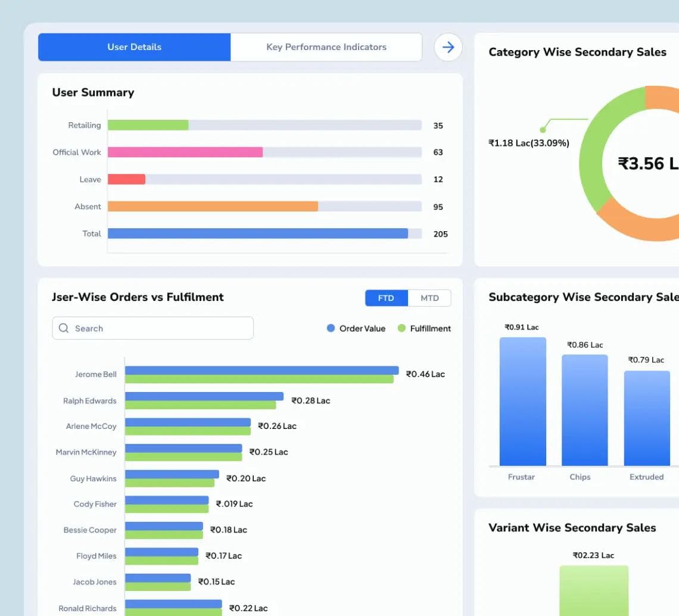Click Variant Wise Secondary Sales heading
Viewport: 679px width, 616px height.
point(572,528)
